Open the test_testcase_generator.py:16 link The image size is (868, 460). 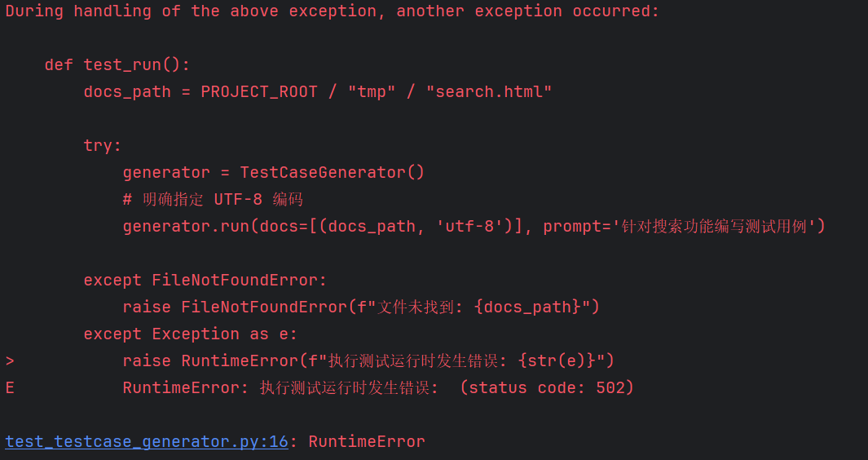(x=147, y=442)
